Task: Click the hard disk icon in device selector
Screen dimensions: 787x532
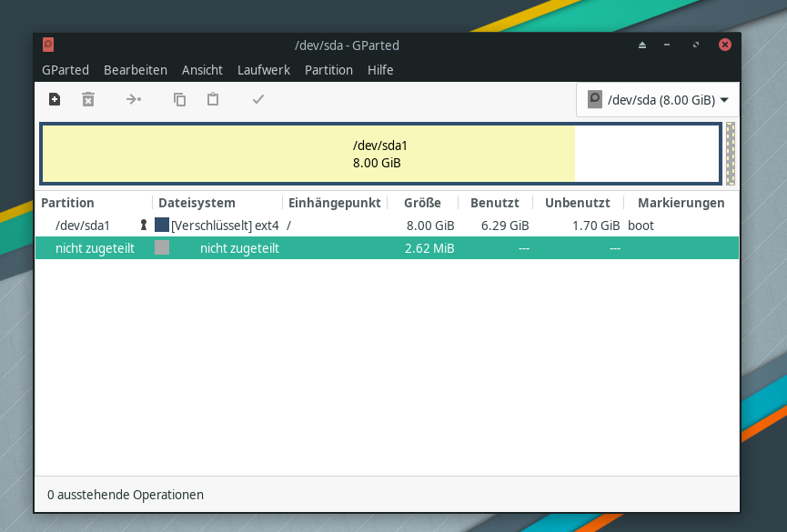Action: tap(595, 99)
